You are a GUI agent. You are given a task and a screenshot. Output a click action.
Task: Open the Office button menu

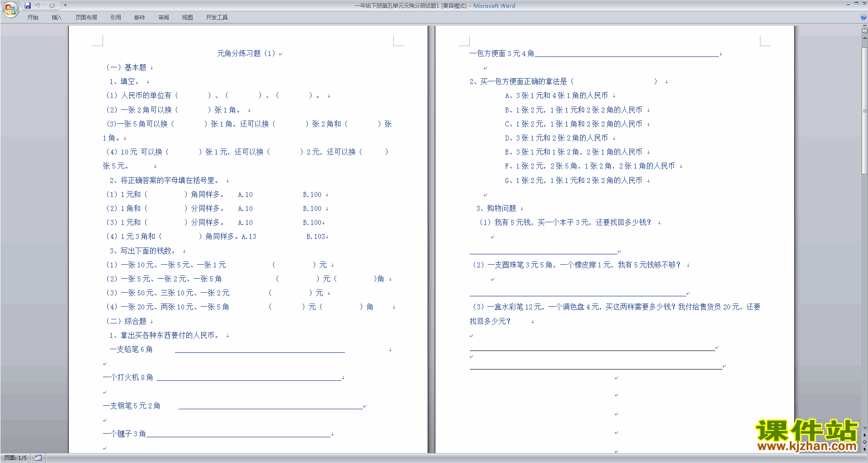(x=10, y=9)
